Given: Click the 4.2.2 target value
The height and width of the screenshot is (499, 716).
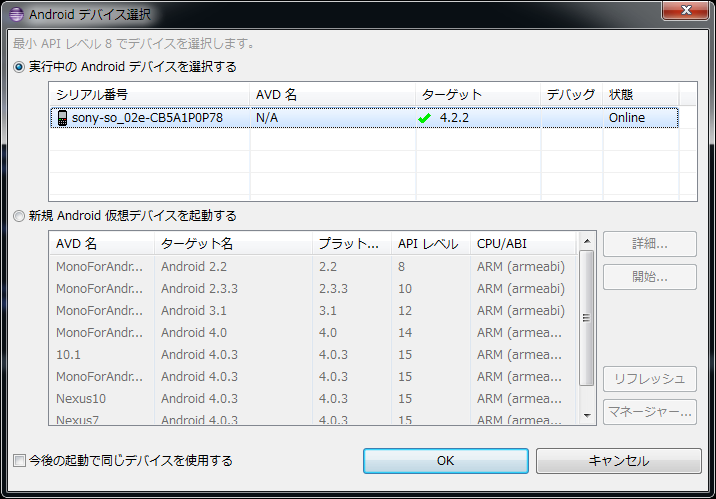Looking at the screenshot, I should [454, 118].
